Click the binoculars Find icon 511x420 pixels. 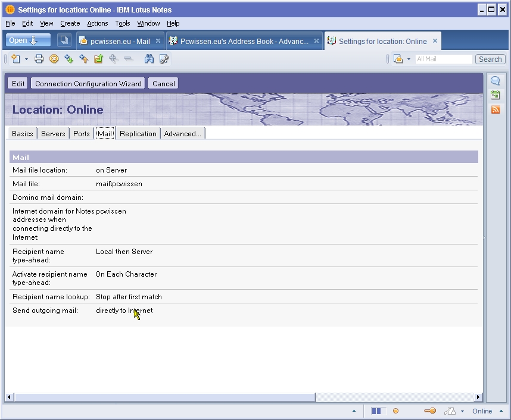click(x=149, y=59)
